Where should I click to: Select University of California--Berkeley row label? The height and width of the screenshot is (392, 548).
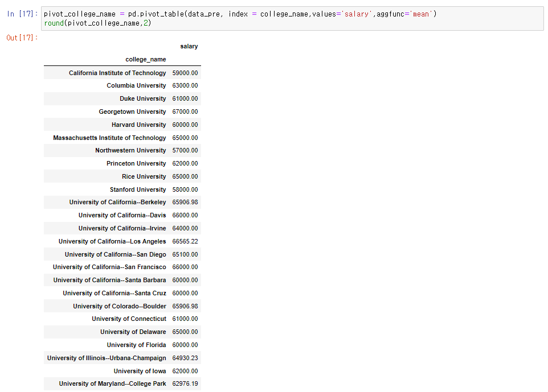tap(117, 202)
